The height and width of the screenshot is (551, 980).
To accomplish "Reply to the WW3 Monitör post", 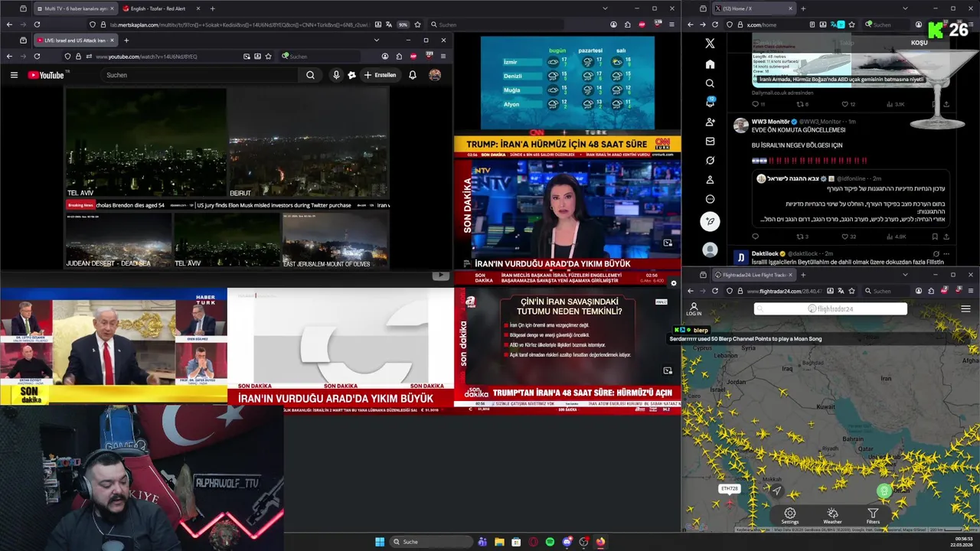I will coord(755,236).
